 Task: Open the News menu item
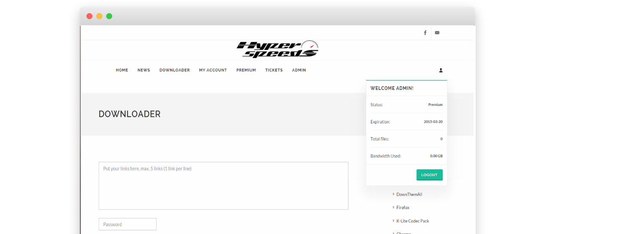(x=144, y=70)
